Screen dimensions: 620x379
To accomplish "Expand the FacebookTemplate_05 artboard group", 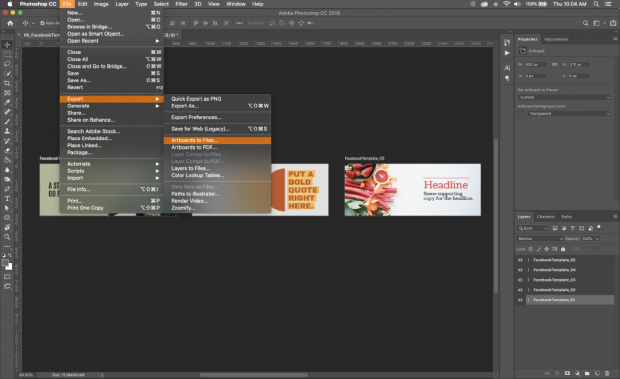I will point(529,260).
